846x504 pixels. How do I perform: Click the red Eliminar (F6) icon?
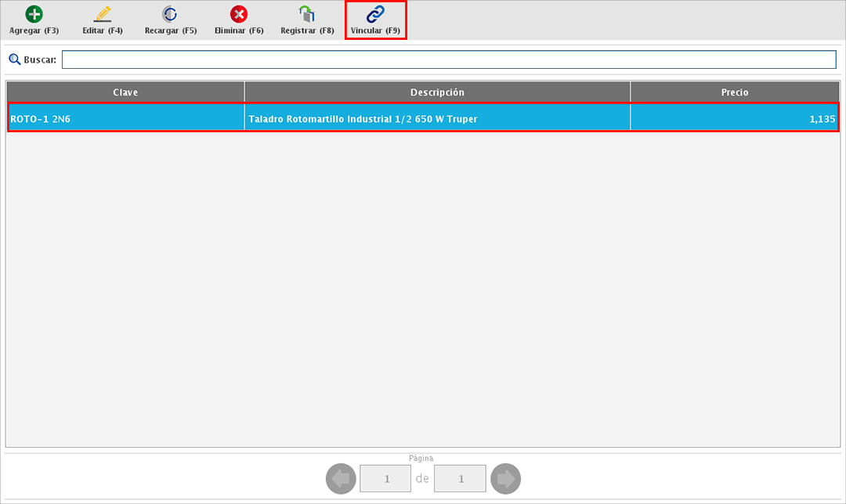[x=239, y=15]
